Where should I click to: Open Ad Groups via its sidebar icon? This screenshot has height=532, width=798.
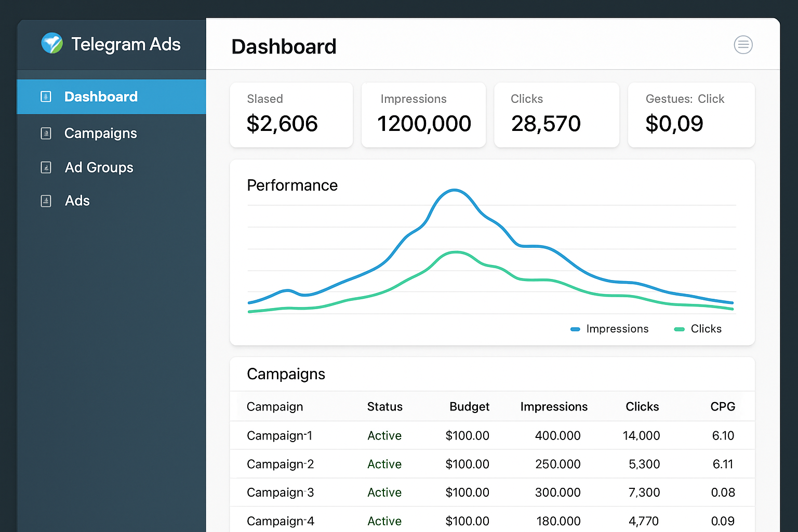pos(46,167)
